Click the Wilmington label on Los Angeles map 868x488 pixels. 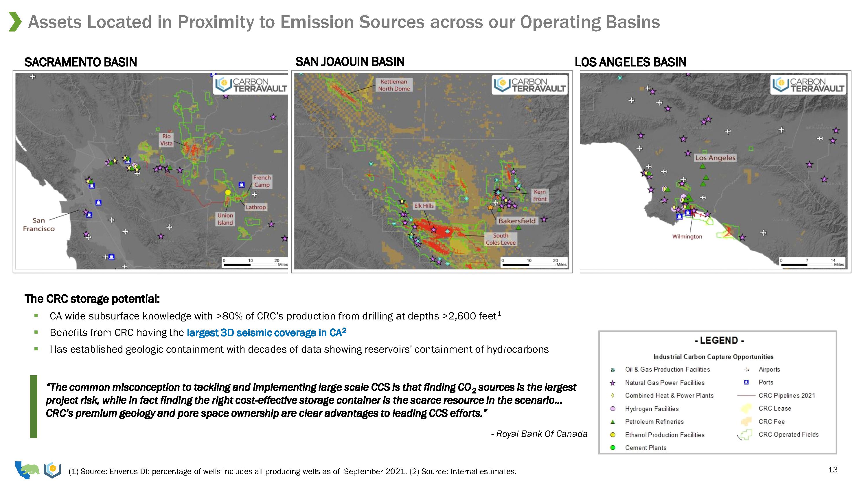(x=687, y=236)
